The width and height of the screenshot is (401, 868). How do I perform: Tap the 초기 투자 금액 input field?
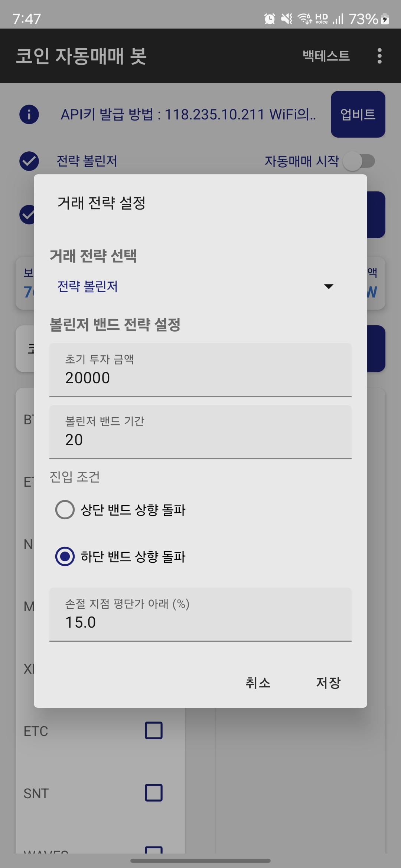click(x=200, y=370)
